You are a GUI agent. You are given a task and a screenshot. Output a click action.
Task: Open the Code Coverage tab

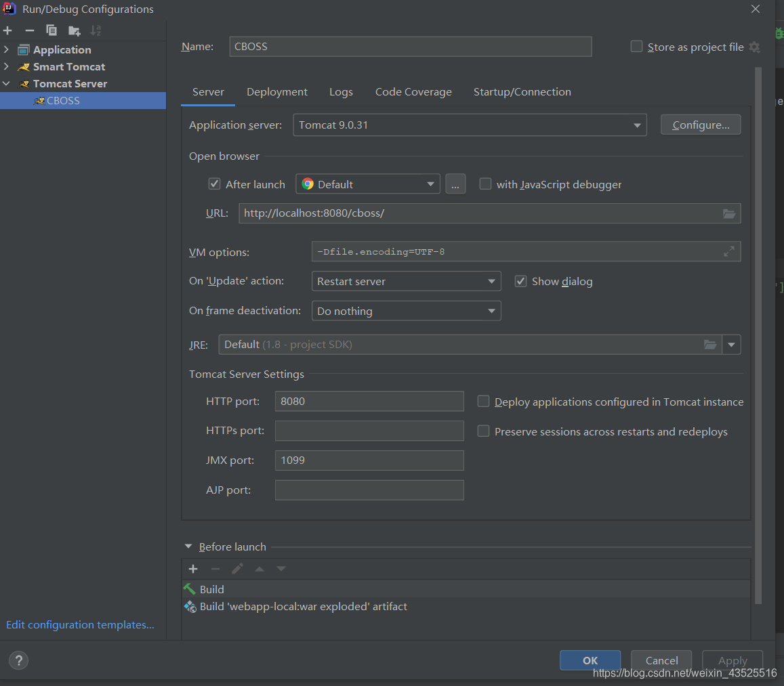pos(413,92)
